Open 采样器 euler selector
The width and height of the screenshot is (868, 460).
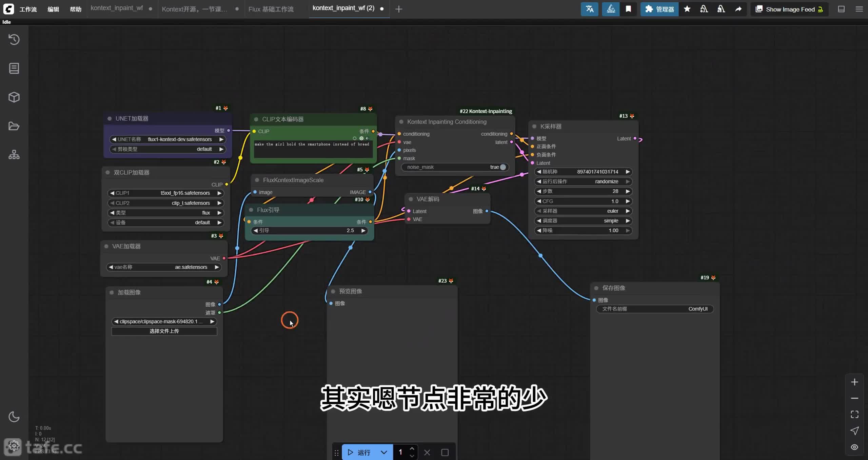[583, 211]
